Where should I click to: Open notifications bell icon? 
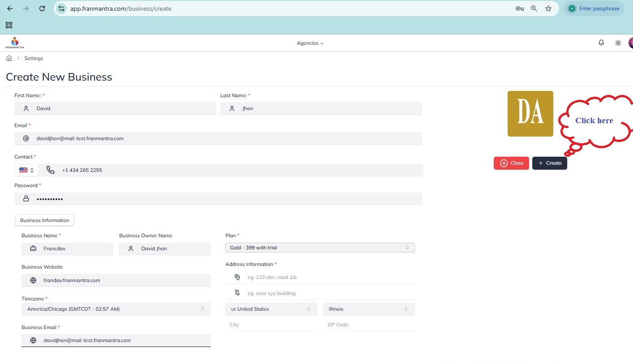[601, 43]
